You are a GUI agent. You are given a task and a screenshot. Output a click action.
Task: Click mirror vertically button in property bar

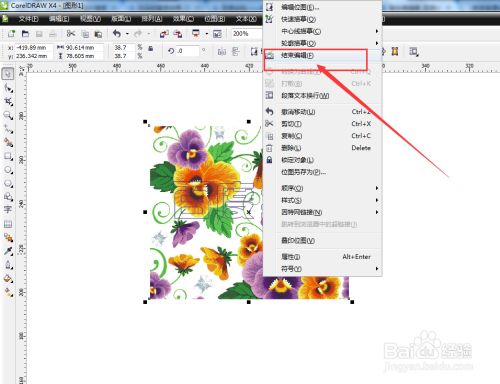235,51
